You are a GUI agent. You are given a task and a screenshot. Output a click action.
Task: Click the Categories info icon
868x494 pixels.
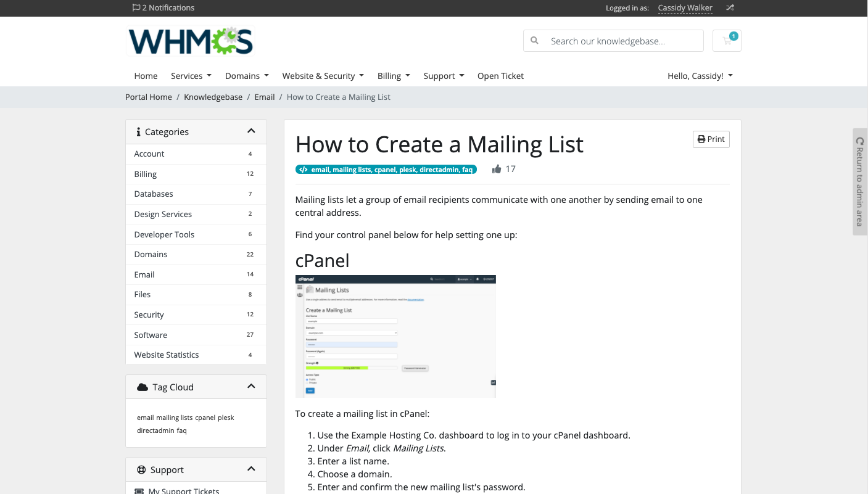[138, 132]
